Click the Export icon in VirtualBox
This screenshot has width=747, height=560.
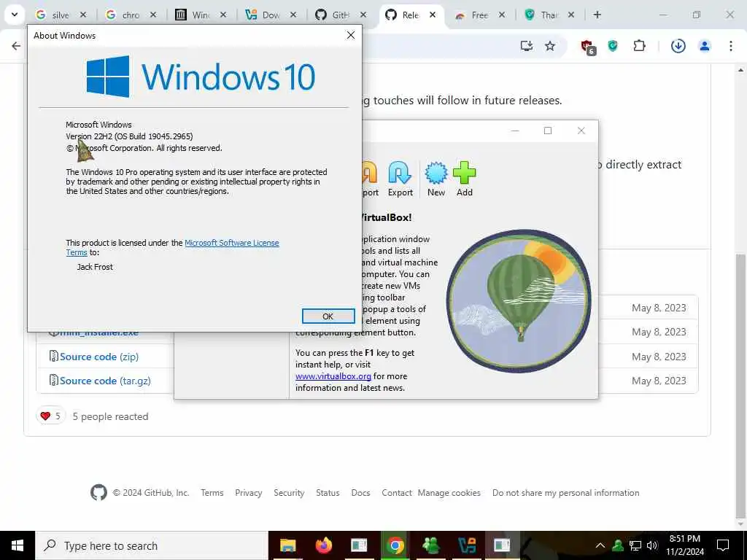(x=400, y=179)
